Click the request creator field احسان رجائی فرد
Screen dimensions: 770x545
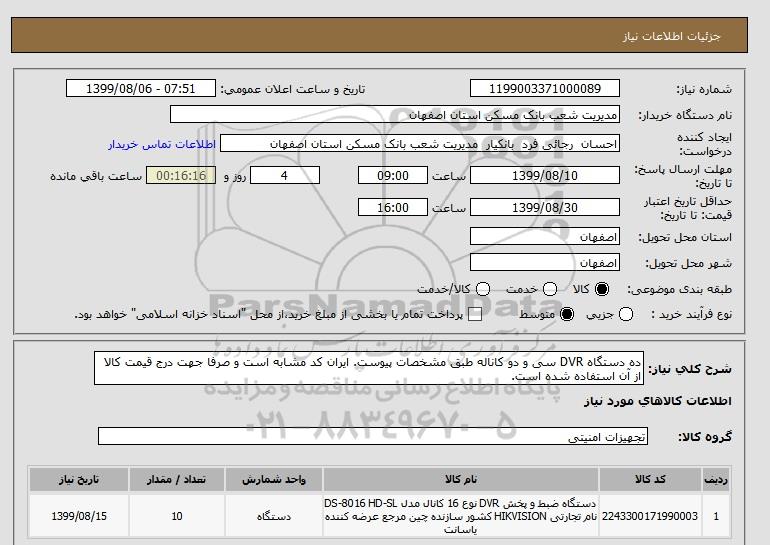tap(420, 144)
